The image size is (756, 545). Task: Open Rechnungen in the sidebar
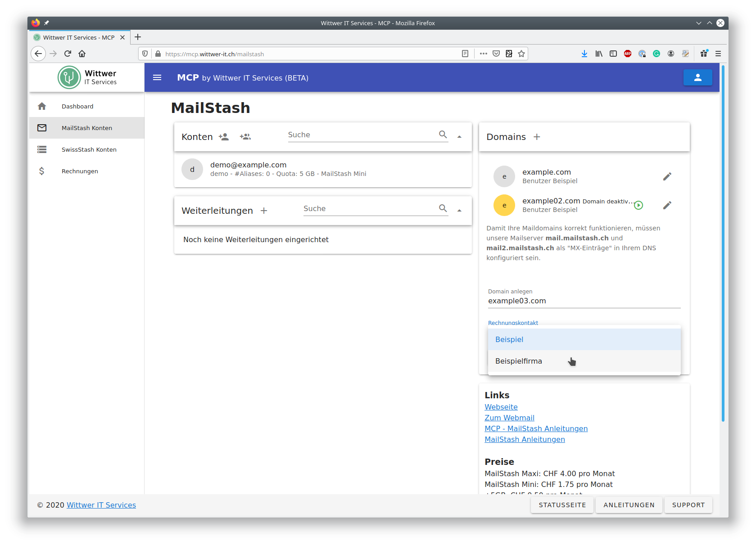(x=87, y=171)
